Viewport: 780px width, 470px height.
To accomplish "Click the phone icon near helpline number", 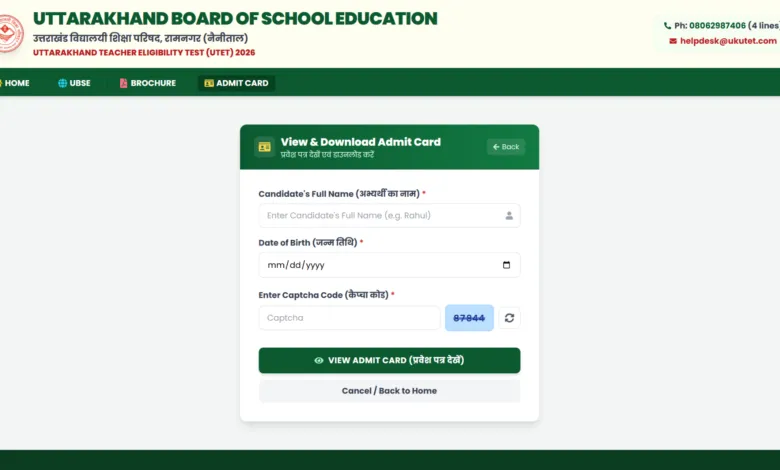I will pyautogui.click(x=667, y=25).
